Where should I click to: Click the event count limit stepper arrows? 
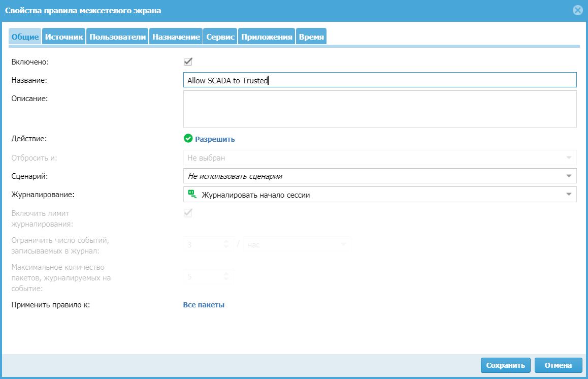coord(226,244)
